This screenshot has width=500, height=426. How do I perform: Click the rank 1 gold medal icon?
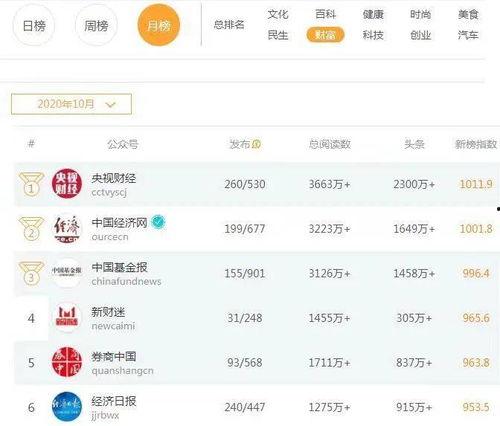coord(31,184)
